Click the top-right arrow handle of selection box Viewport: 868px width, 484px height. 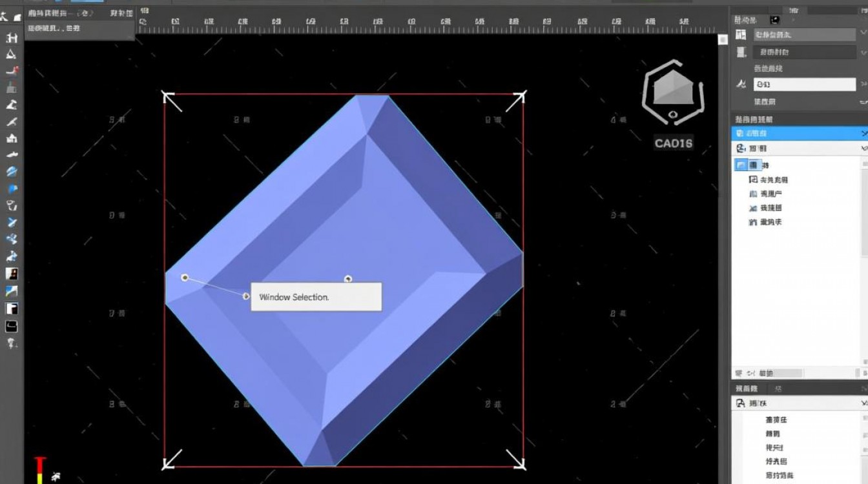(x=516, y=101)
